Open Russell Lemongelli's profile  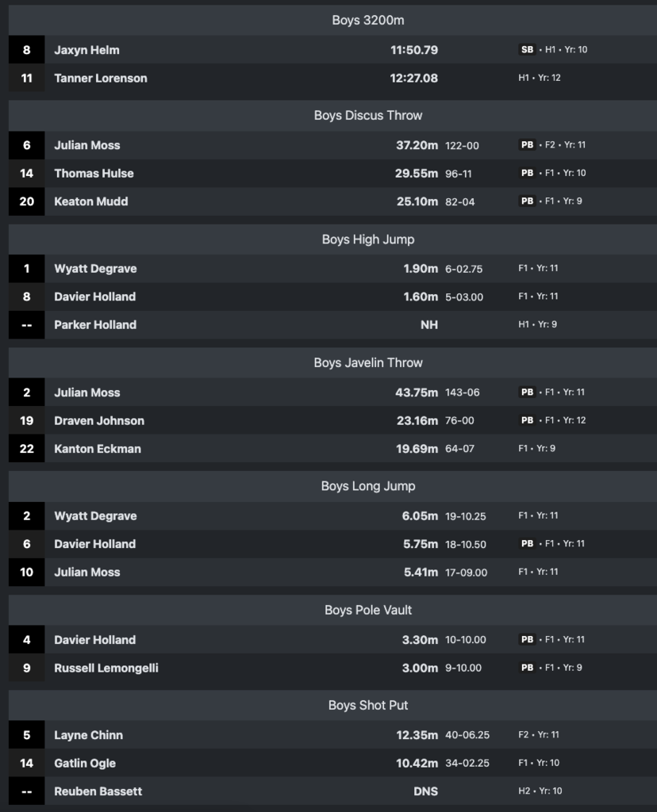(x=106, y=668)
